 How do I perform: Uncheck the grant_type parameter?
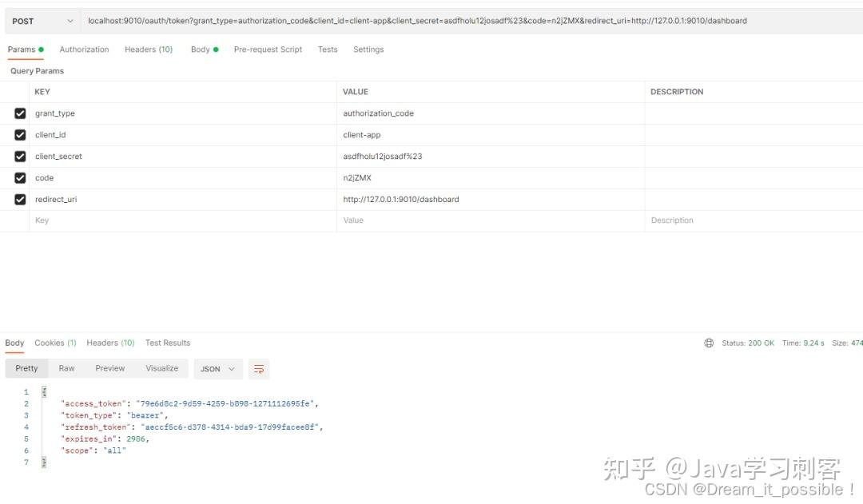(20, 113)
